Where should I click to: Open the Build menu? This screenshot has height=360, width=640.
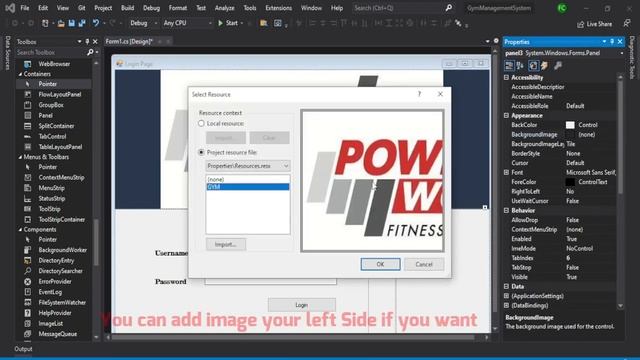[127, 8]
